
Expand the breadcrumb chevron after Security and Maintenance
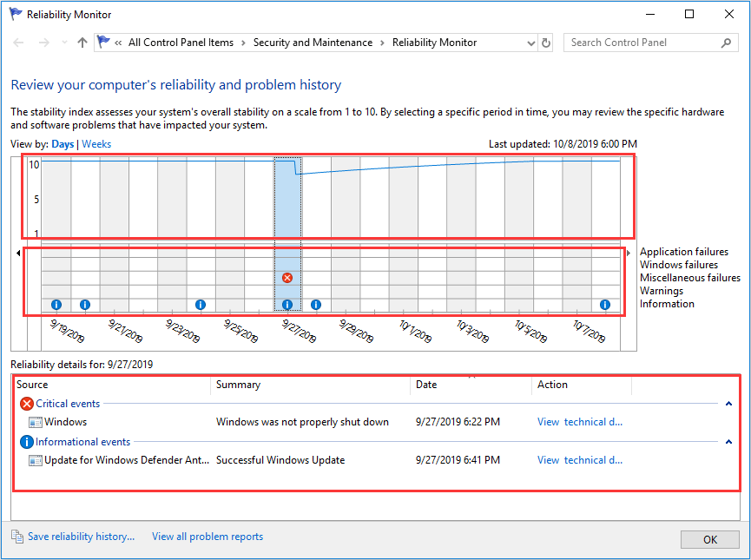point(382,43)
